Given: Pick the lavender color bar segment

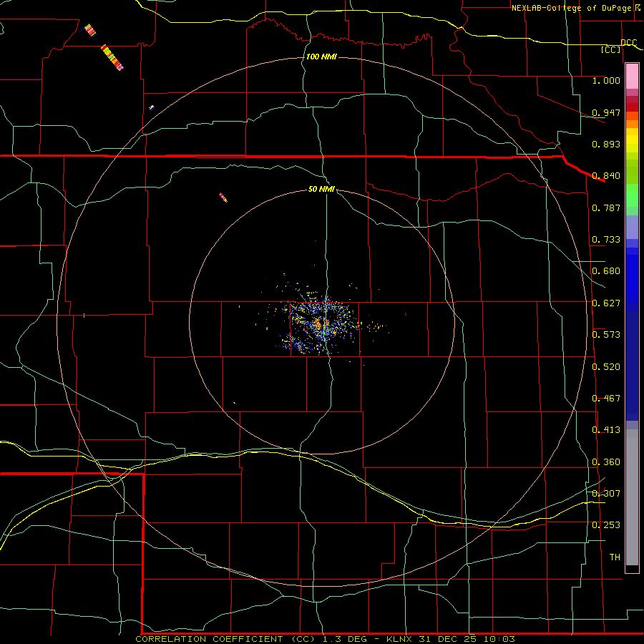Looking at the screenshot, I should pos(632,227).
